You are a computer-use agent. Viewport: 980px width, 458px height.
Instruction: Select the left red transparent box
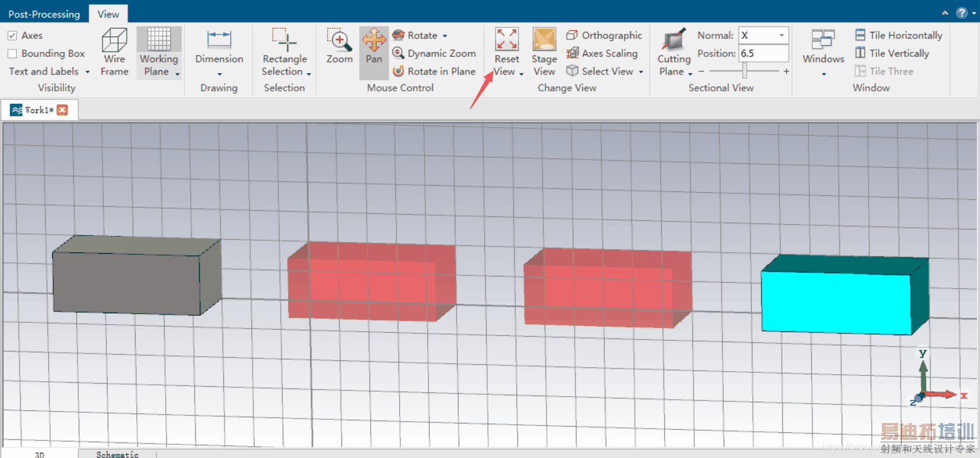click(371, 282)
